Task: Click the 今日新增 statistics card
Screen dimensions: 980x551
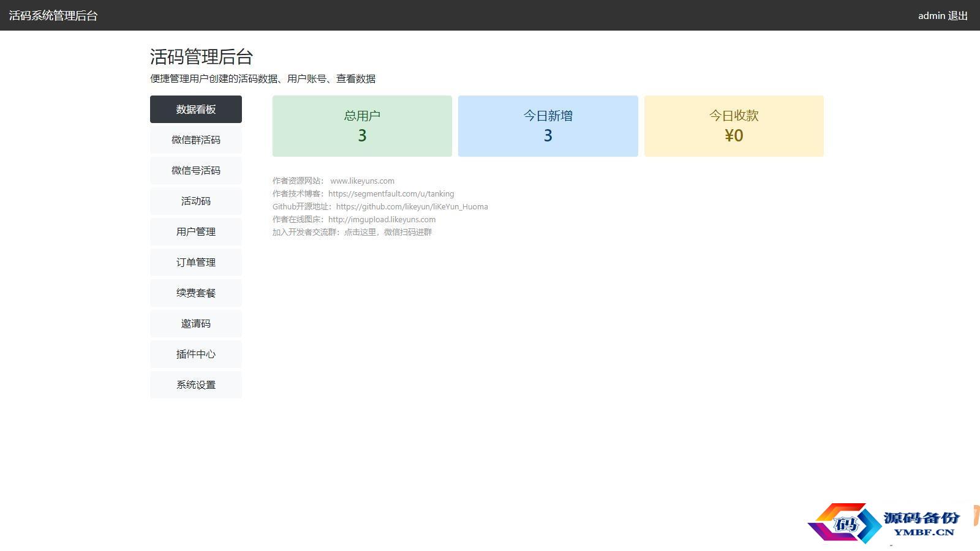Action: 548,126
